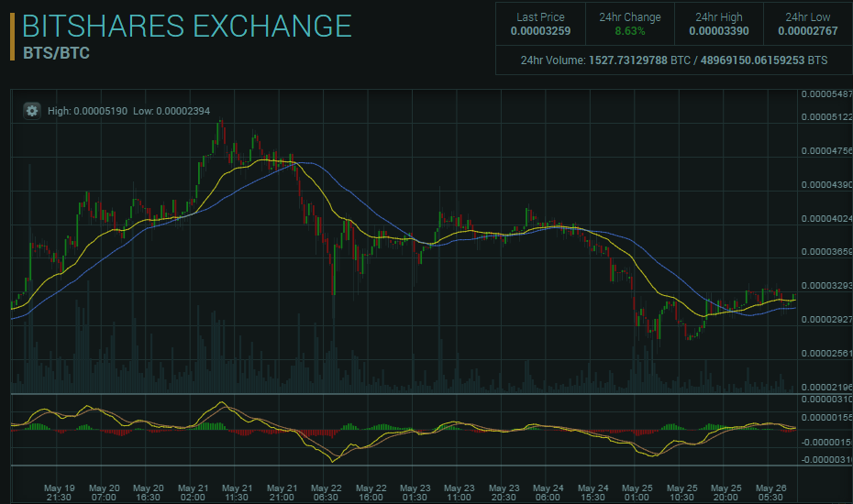Click Last Price value 0.00003259

click(540, 31)
